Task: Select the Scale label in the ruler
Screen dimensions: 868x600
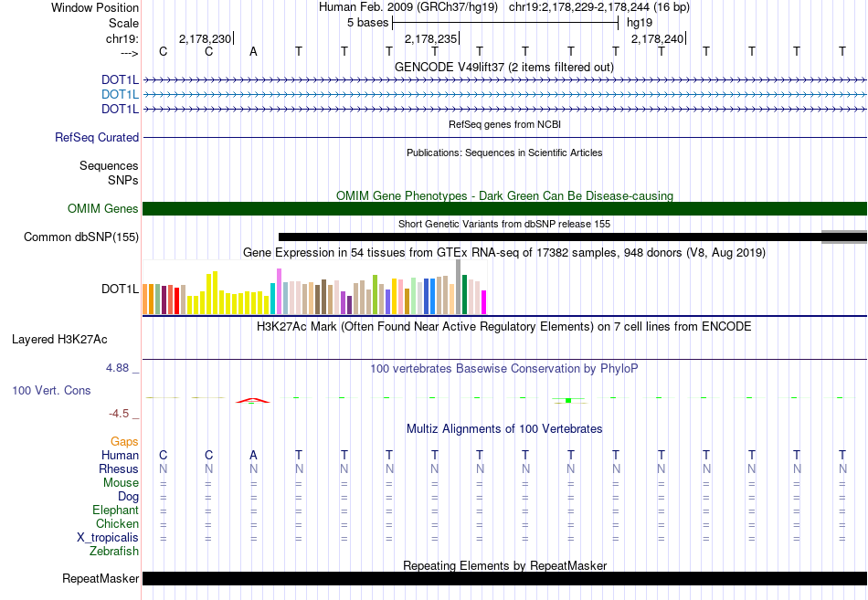Action: 123,23
